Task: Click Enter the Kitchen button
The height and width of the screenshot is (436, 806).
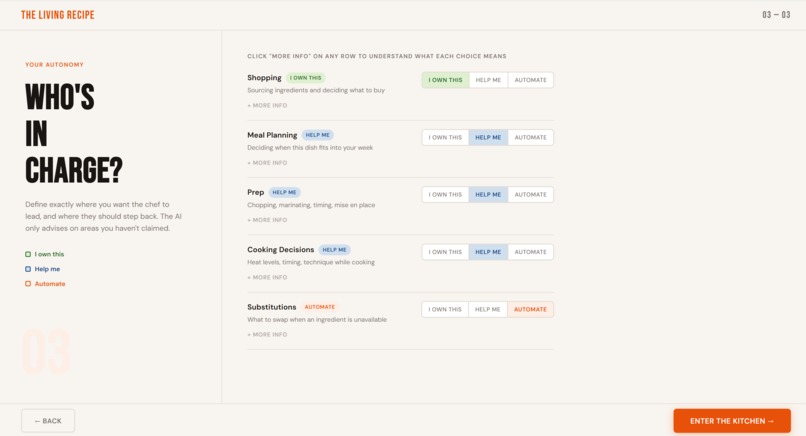Action: (732, 421)
